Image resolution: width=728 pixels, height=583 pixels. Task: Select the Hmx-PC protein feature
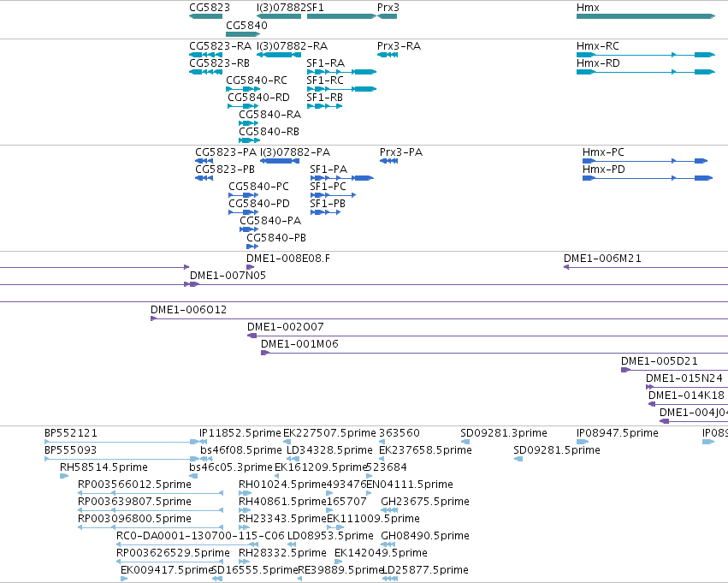(645, 161)
